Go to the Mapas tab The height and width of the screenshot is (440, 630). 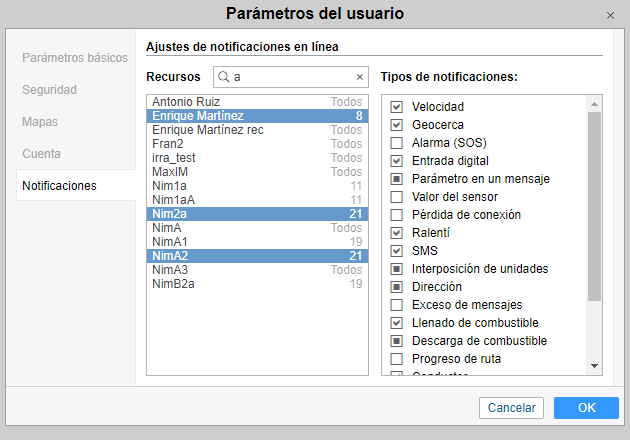pyautogui.click(x=41, y=121)
